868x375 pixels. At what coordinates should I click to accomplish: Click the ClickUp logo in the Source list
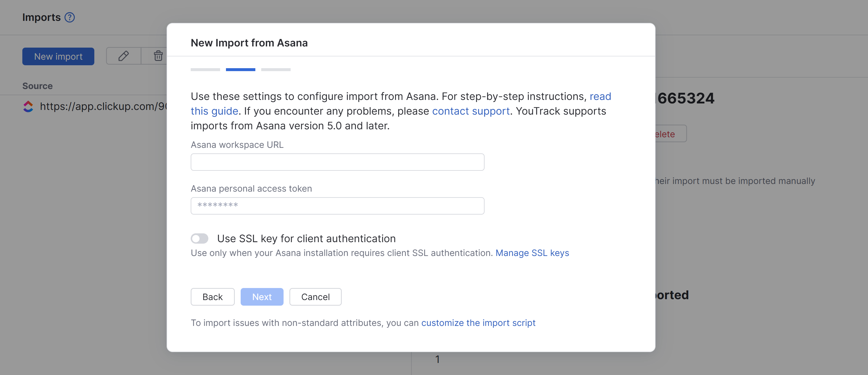pos(28,106)
